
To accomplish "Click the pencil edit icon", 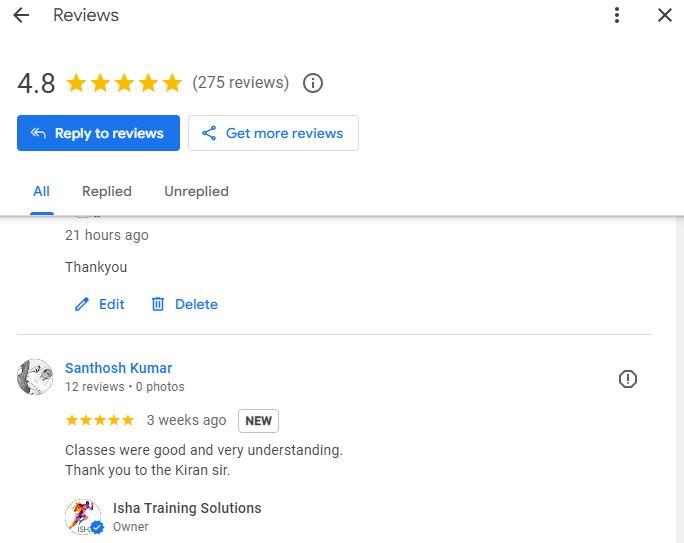I will pos(82,304).
